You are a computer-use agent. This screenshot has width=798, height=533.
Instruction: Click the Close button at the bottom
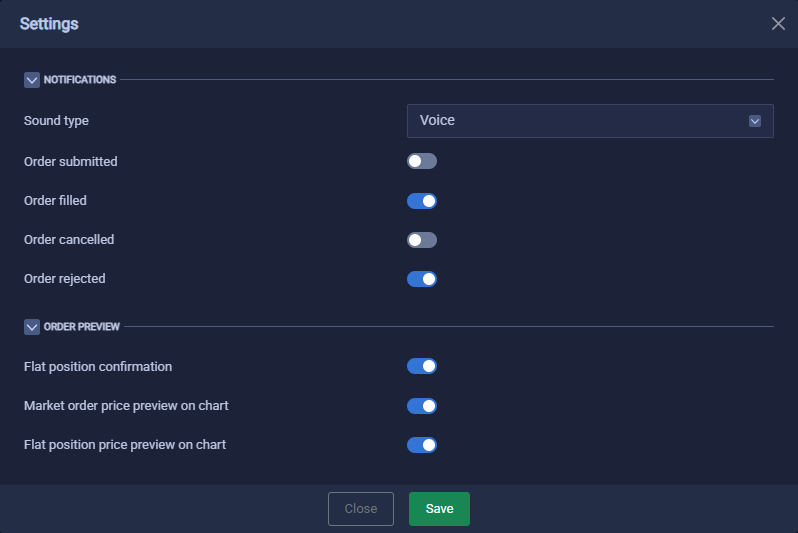coord(361,509)
